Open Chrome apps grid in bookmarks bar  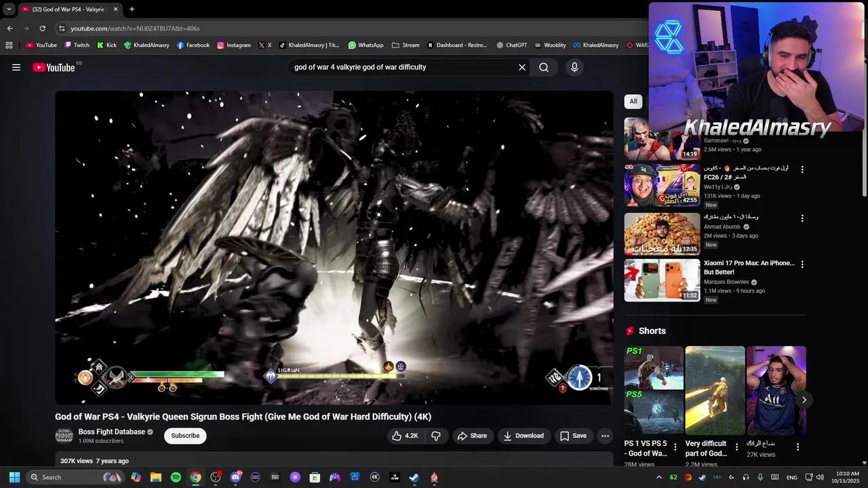pos(9,45)
